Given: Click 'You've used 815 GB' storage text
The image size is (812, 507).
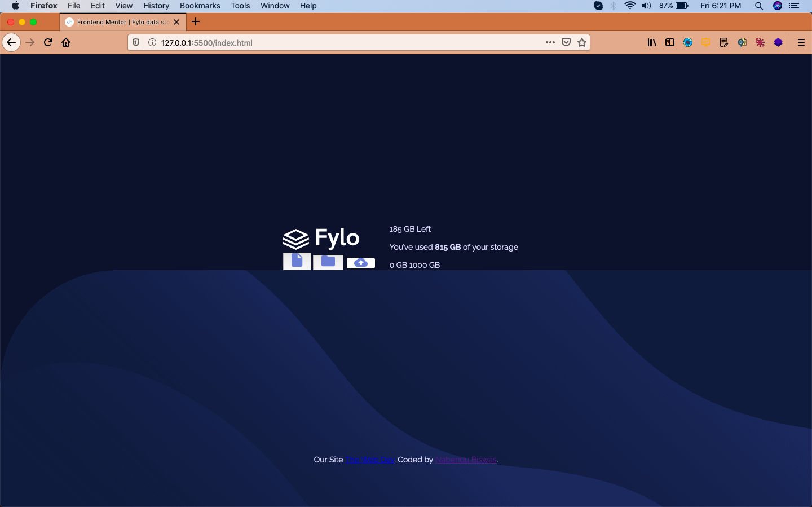Looking at the screenshot, I should (x=453, y=247).
